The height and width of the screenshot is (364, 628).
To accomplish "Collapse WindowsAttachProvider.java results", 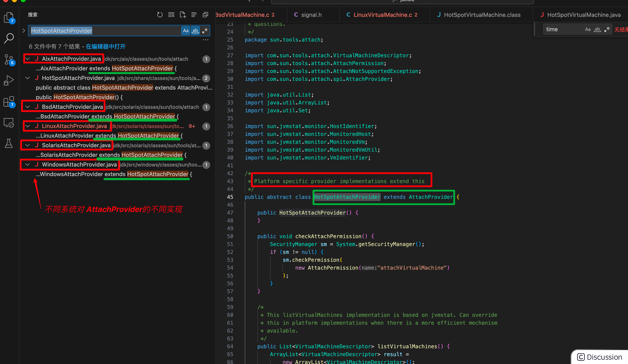I will tap(28, 165).
